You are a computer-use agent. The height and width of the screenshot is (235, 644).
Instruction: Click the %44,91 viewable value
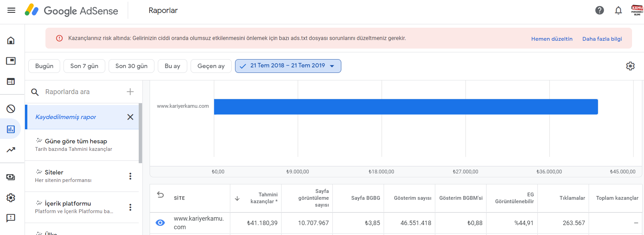tap(524, 223)
